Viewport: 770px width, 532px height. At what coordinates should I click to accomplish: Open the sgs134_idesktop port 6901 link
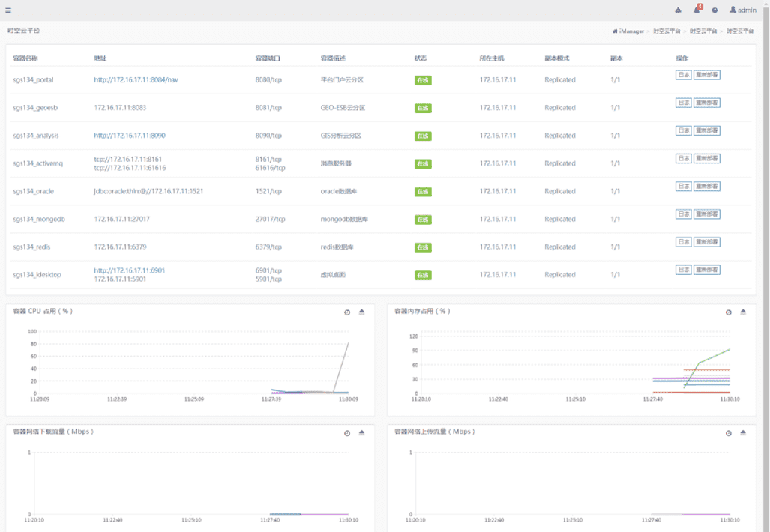[129, 270]
